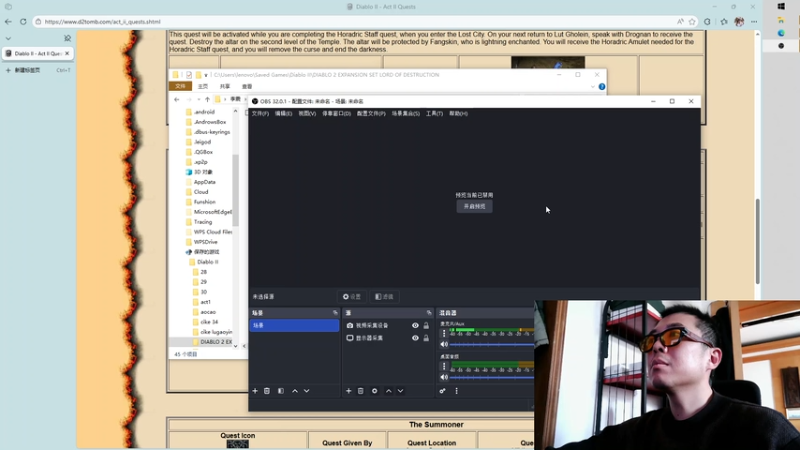Remove selected scene with trash icon
The width and height of the screenshot is (800, 450).
(267, 391)
